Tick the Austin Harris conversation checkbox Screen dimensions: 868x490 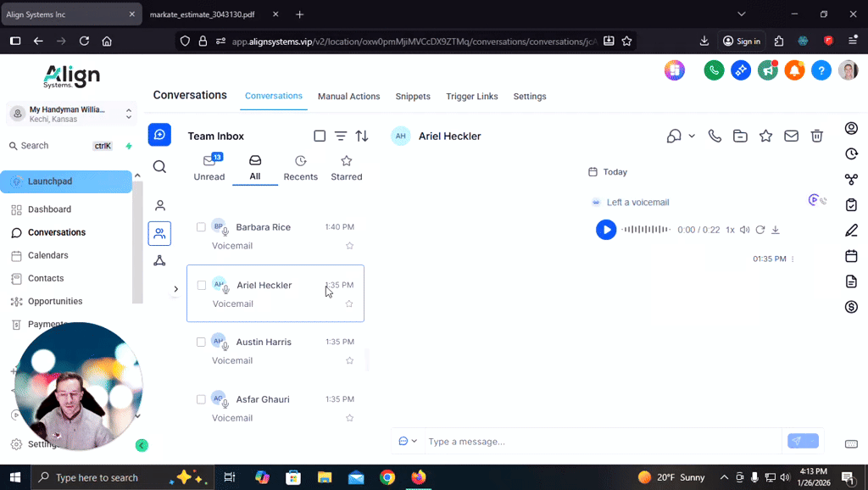(x=201, y=342)
